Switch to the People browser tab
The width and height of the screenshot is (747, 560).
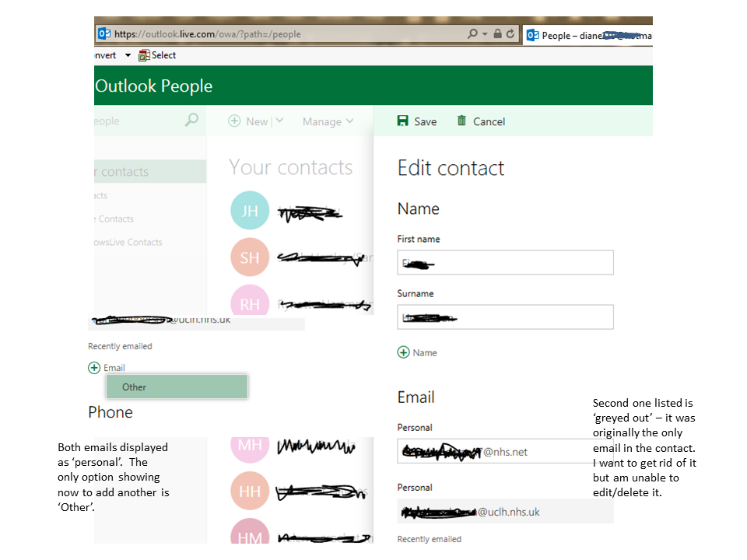click(589, 35)
